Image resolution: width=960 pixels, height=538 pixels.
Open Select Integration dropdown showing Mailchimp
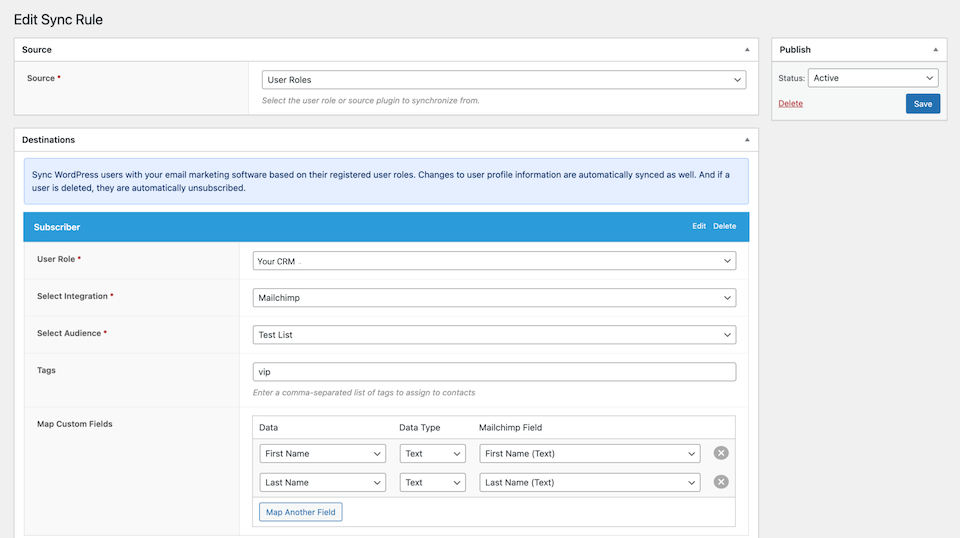(x=494, y=297)
